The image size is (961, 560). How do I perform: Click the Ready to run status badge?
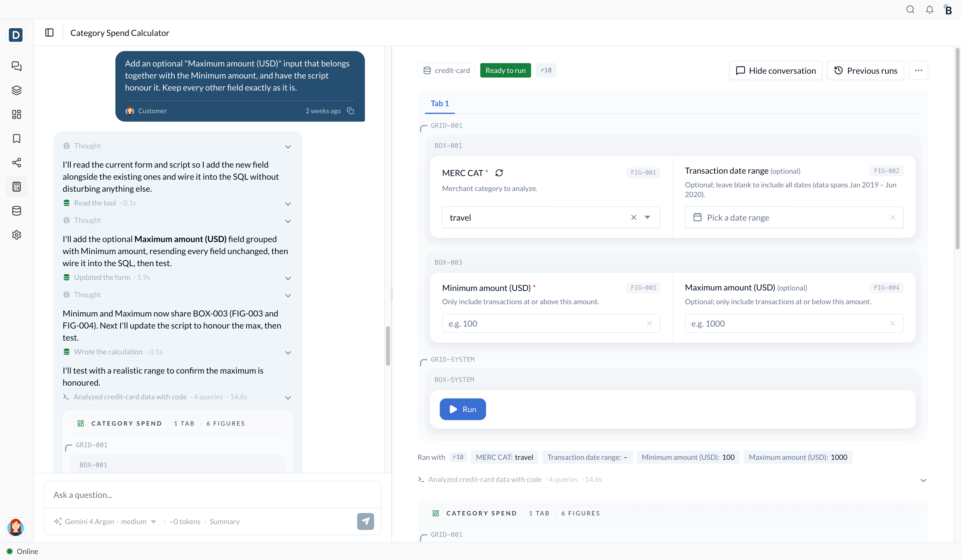point(505,70)
